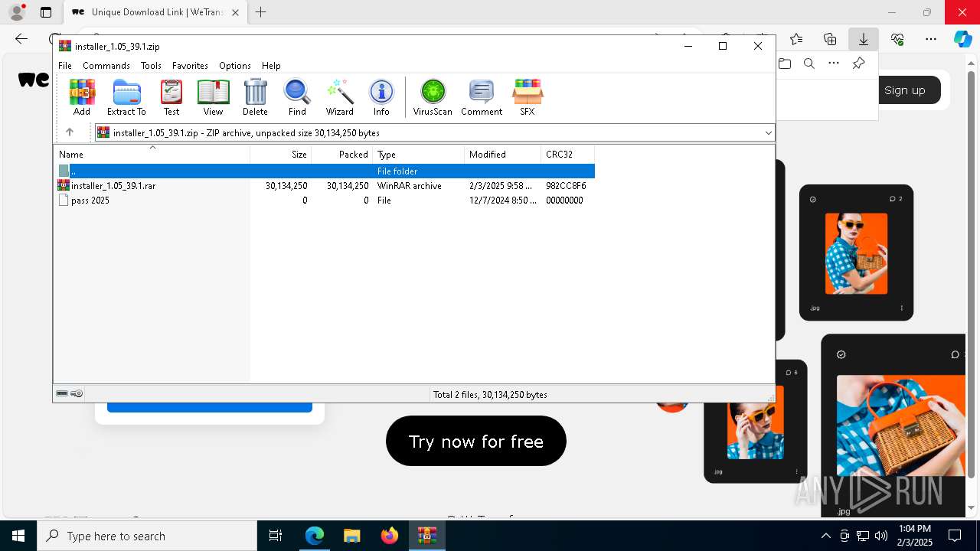Viewport: 980px width, 551px height.
Task: Click the wicker handbag thumbnail
Action: [901, 426]
